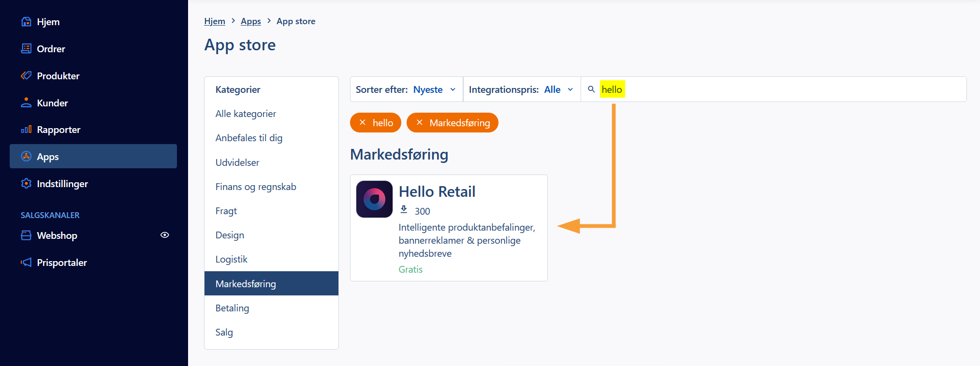The height and width of the screenshot is (366, 980).
Task: Select Logistik category
Action: [271, 259]
